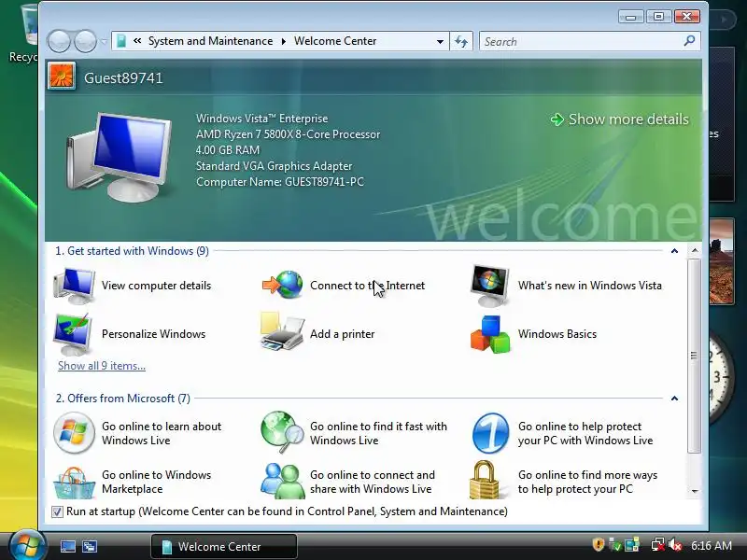
Task: Click the Connect to the Internet globe icon
Action: click(x=283, y=285)
